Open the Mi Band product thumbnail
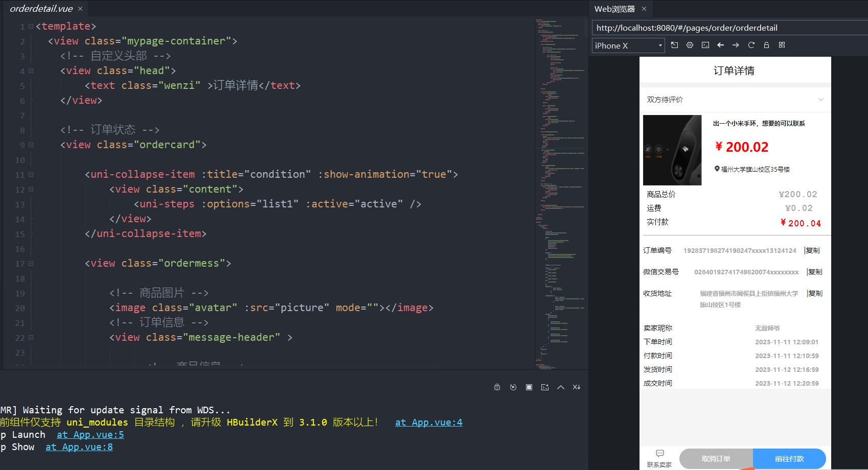Viewport: 868px width, 470px height. [672, 150]
